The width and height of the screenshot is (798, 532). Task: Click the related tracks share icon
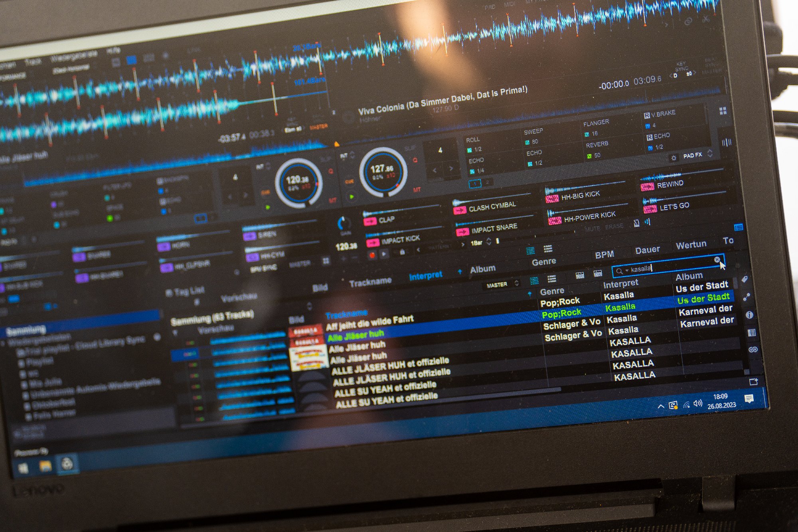[x=747, y=297]
